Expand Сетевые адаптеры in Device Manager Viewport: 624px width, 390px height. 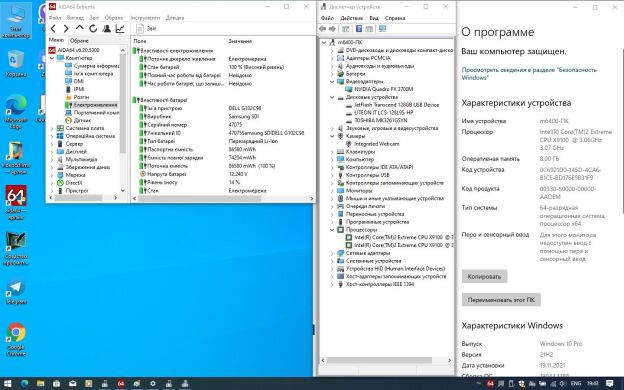332,253
